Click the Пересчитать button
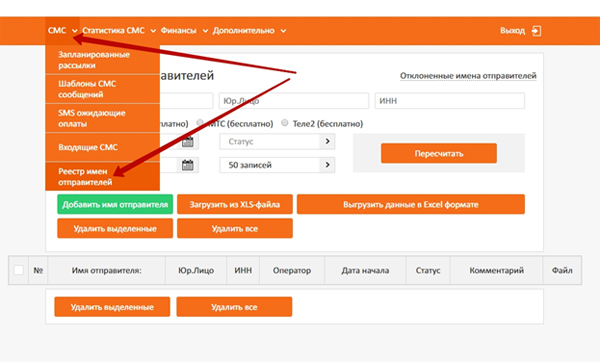600x362 pixels. (439, 153)
